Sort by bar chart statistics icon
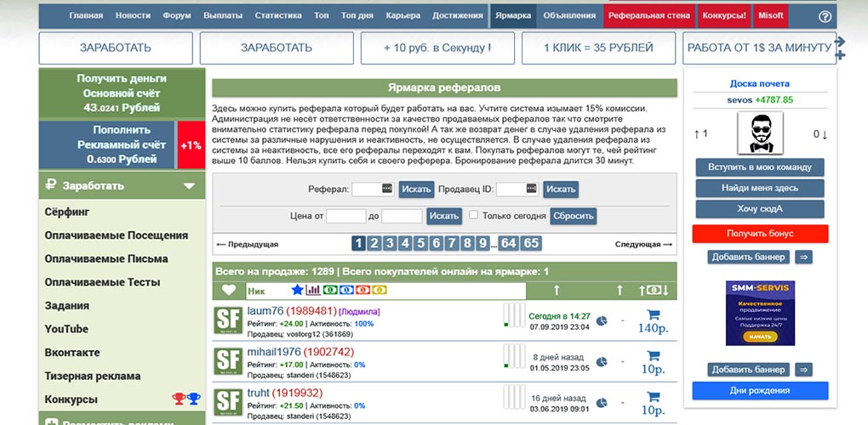This screenshot has height=425, width=868. [x=313, y=290]
